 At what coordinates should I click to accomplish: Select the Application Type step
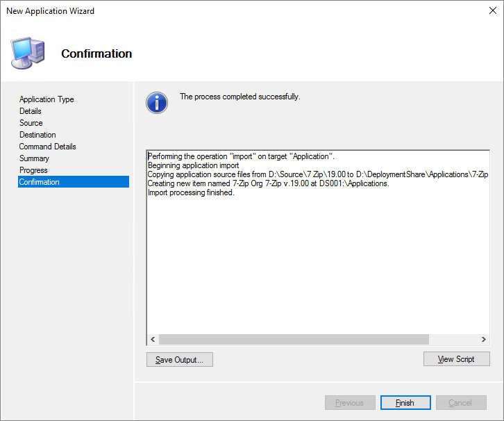coord(47,99)
